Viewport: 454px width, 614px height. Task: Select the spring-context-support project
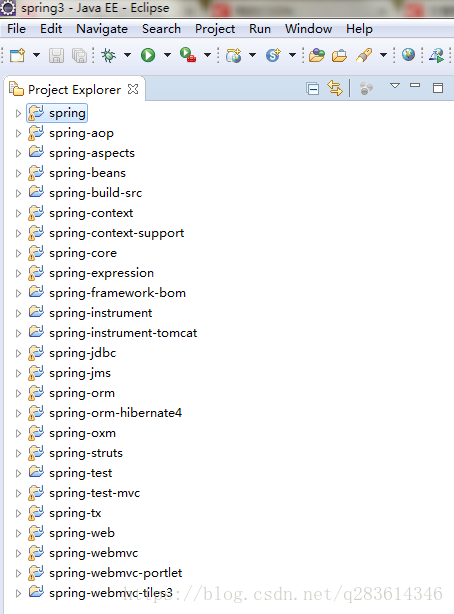pyautogui.click(x=116, y=233)
